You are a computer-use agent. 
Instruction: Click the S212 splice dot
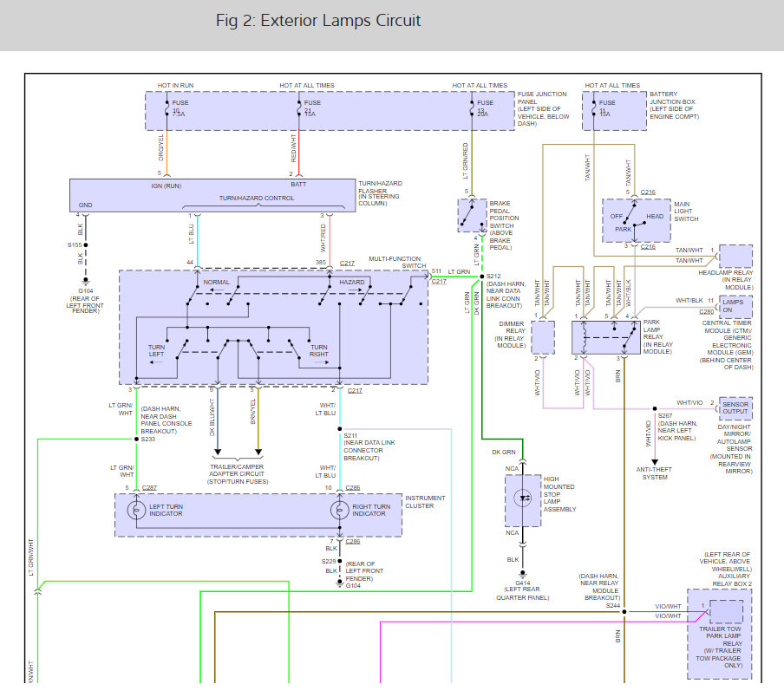click(482, 277)
